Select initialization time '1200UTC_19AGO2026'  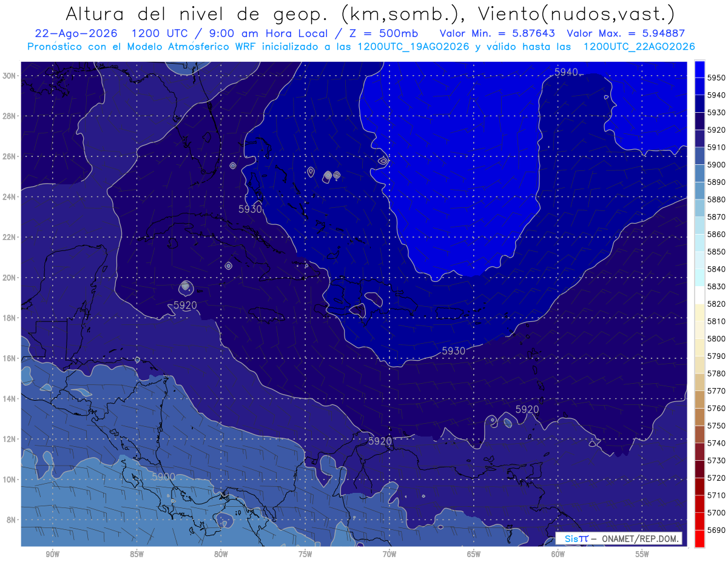click(413, 47)
